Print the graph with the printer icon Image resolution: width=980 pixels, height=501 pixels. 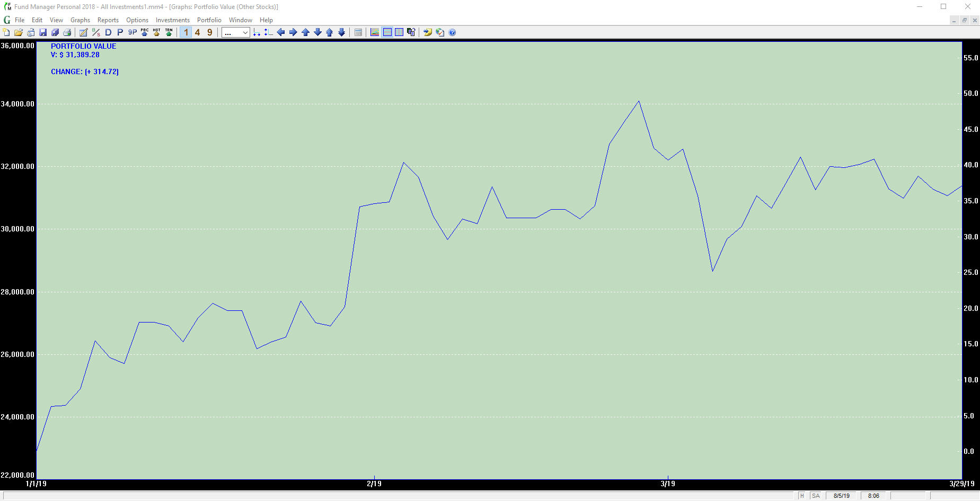click(67, 32)
